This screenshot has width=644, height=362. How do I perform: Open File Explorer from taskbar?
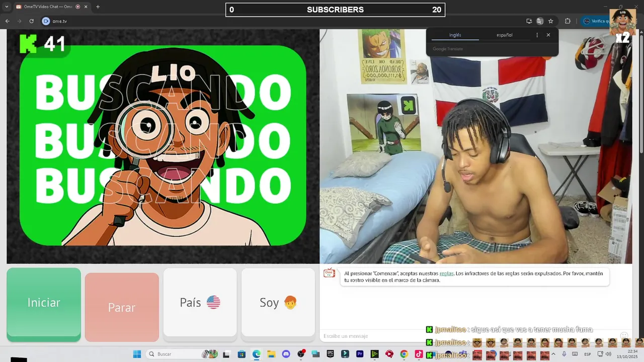coord(271,354)
